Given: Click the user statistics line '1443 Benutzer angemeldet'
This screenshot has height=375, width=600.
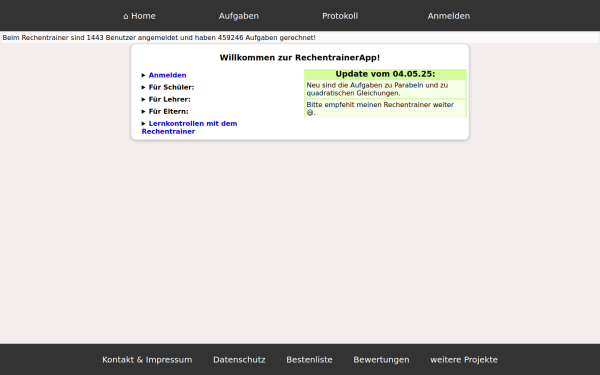Looking at the screenshot, I should coord(159,38).
